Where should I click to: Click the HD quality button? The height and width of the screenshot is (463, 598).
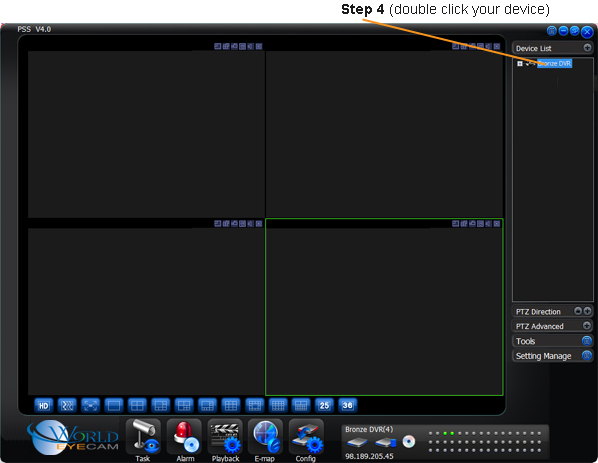coord(44,405)
